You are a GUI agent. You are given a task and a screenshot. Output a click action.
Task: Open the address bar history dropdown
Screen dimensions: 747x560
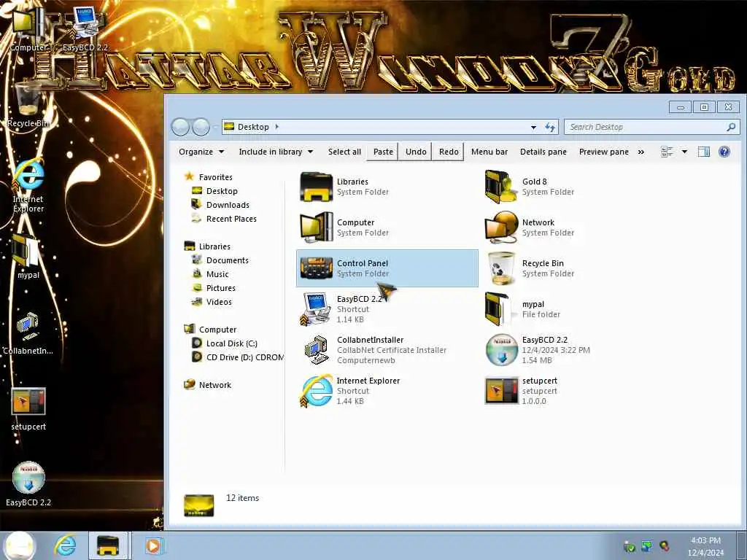point(533,127)
